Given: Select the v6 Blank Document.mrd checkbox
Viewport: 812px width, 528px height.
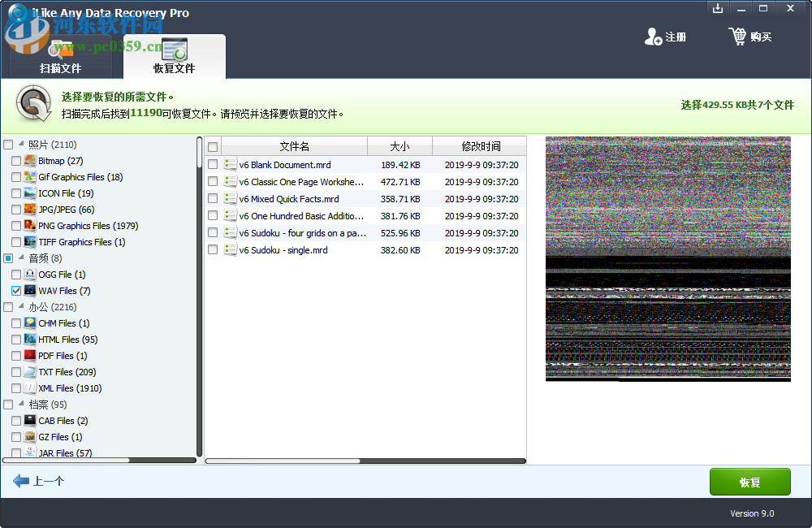Looking at the screenshot, I should coord(212,164).
